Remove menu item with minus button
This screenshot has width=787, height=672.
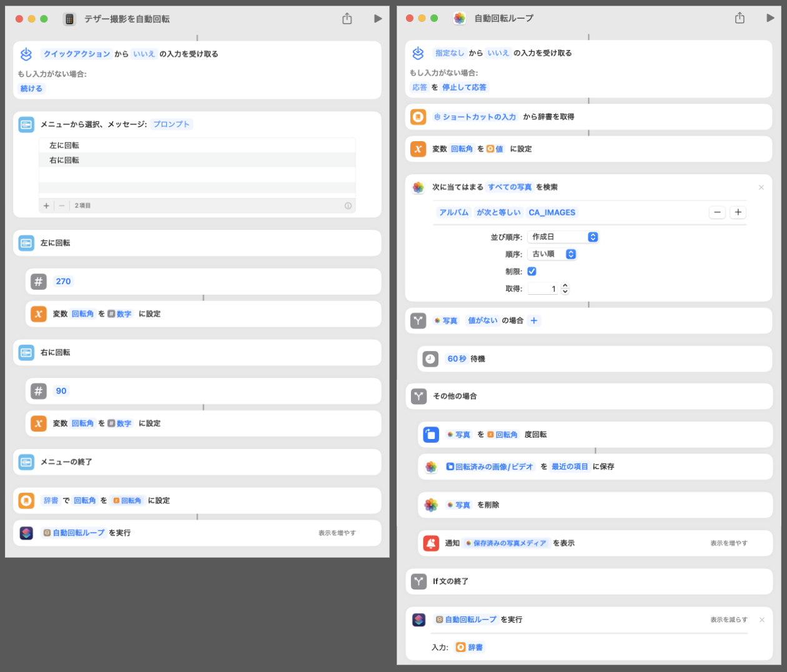[62, 205]
